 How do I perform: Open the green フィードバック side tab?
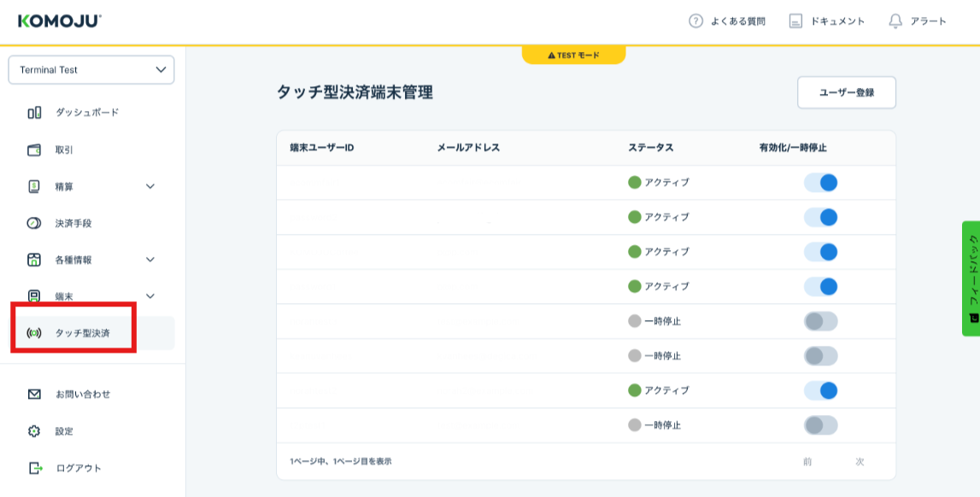[971, 278]
